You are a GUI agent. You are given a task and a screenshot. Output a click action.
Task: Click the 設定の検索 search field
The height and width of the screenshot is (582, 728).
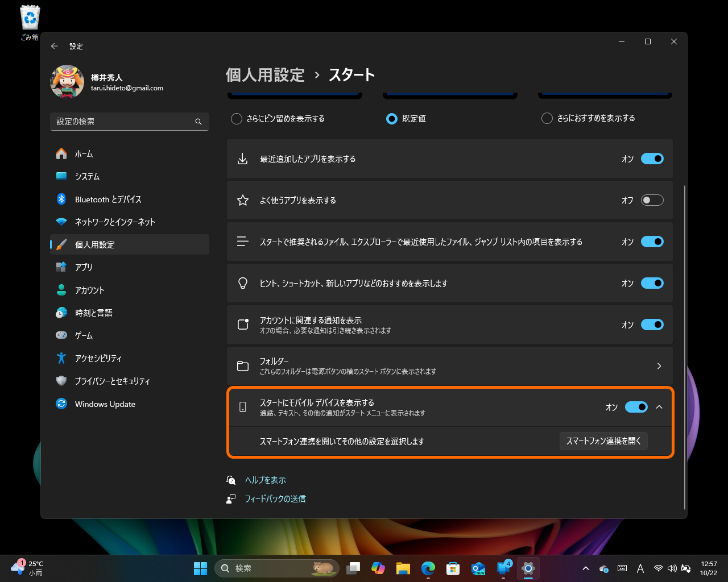[129, 121]
